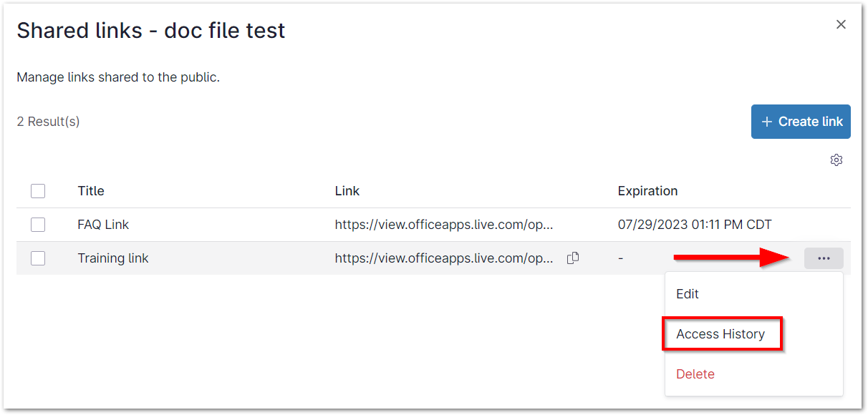Open Access History from the menu
The image size is (868, 415).
pos(720,334)
